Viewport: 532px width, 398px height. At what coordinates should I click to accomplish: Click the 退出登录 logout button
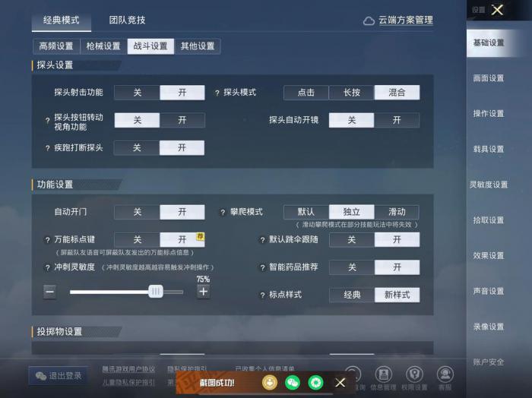click(59, 376)
